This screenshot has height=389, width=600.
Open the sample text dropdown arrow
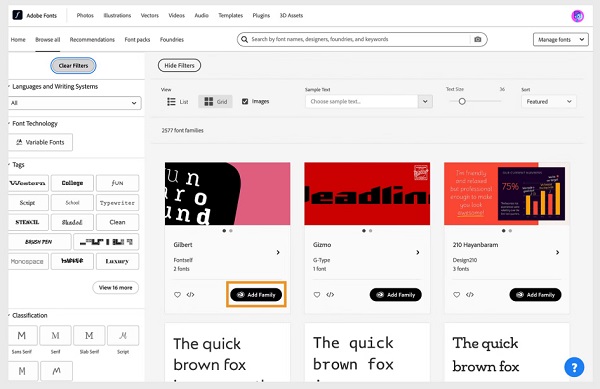425,102
